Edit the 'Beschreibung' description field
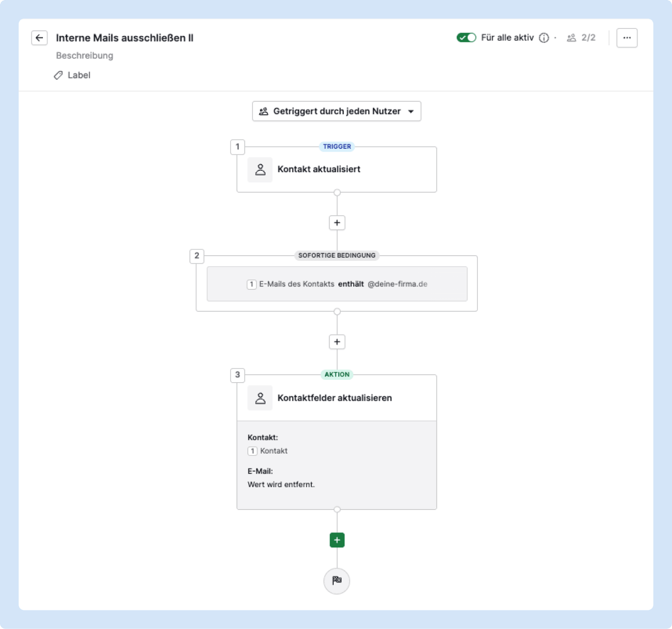The height and width of the screenshot is (629, 672). point(84,56)
